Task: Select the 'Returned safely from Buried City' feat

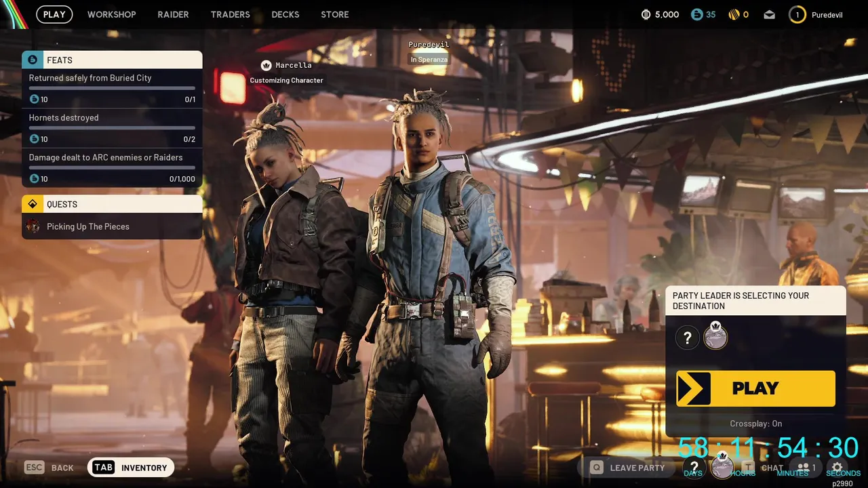Action: [112, 88]
